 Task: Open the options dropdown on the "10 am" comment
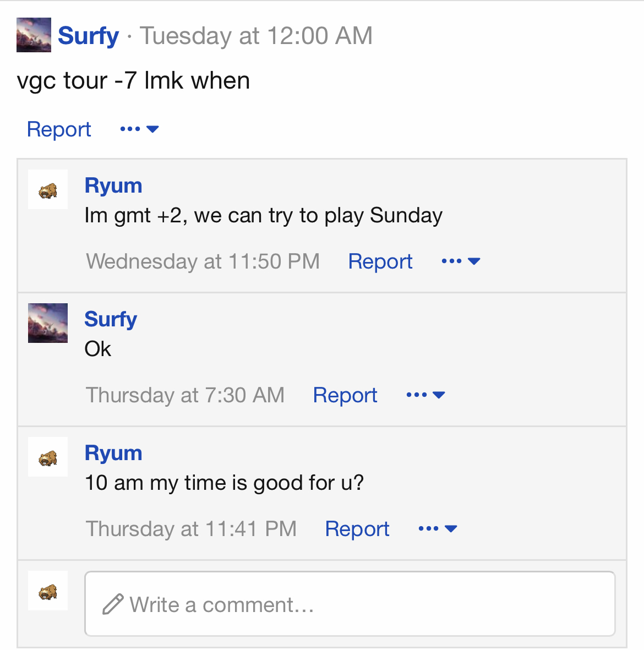coord(438,529)
